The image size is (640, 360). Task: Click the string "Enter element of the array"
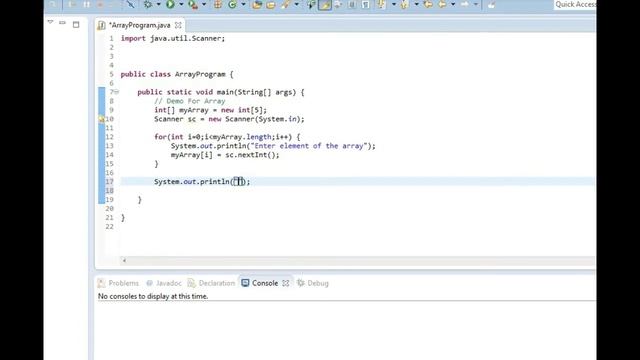pyautogui.click(x=309, y=146)
